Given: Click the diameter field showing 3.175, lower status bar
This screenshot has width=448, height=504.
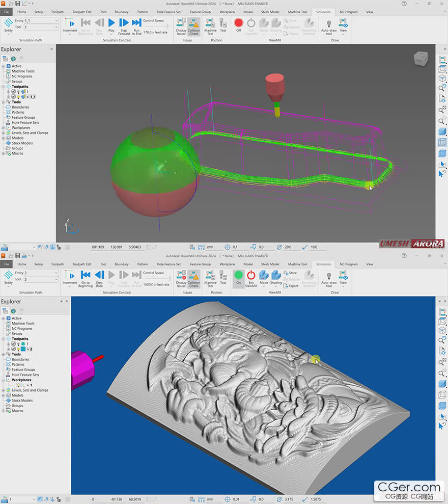Looking at the screenshot, I should [292, 499].
